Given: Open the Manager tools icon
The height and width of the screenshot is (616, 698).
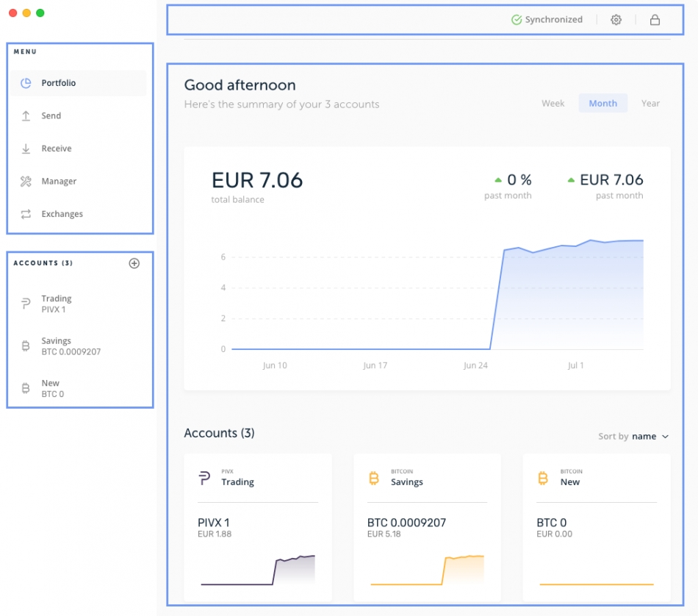Looking at the screenshot, I should [26, 182].
